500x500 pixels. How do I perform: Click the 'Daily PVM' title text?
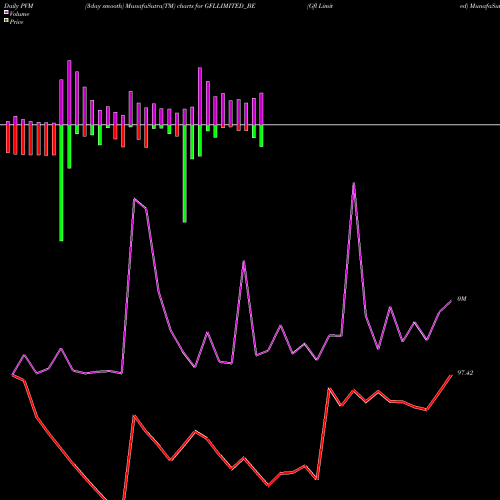(x=19, y=6)
